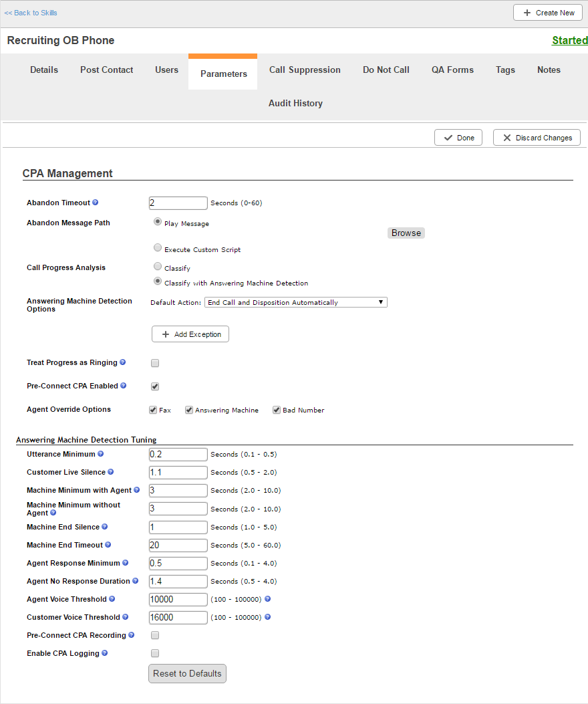Browse for an abandon message file
Screen dimensions: 588x704
406,233
